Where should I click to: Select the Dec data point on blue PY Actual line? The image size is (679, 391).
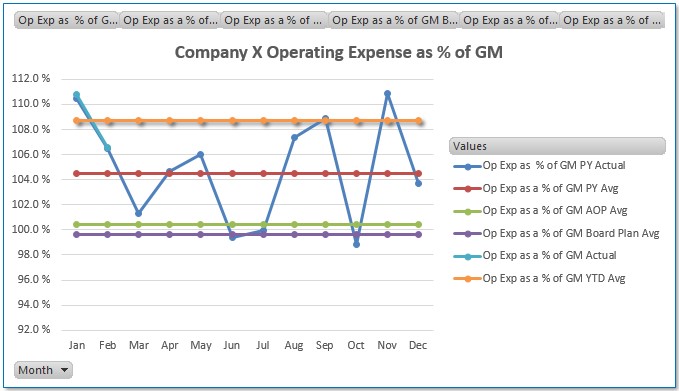click(x=418, y=184)
